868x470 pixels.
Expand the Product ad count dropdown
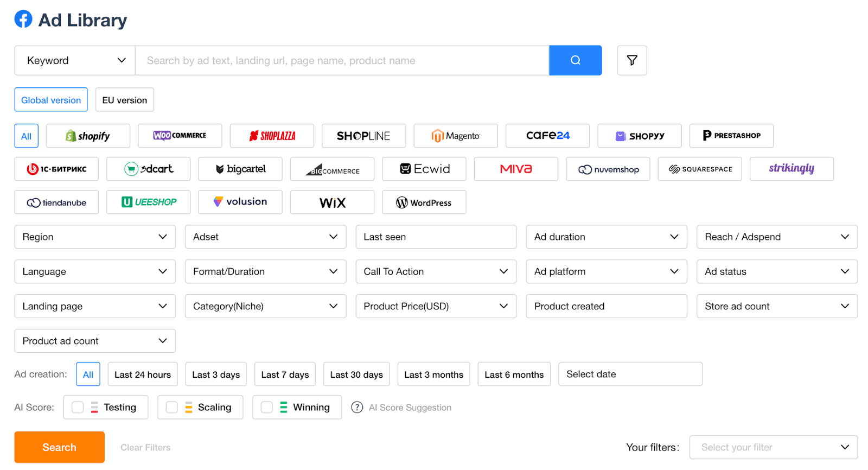95,341
